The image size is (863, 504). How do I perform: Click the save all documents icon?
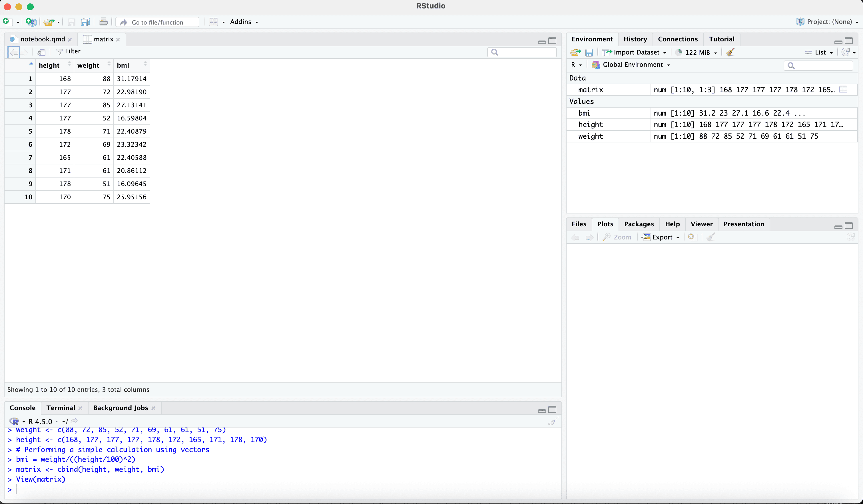click(85, 22)
